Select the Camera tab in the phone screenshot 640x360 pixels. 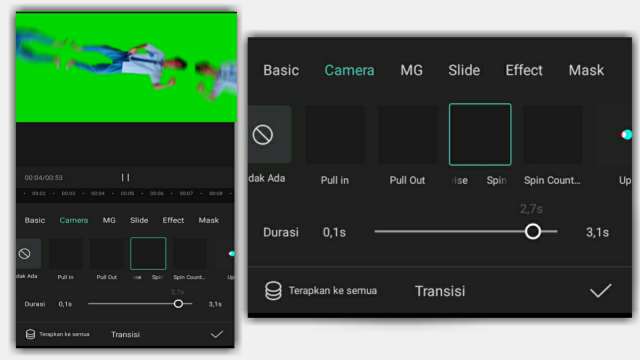tap(73, 220)
